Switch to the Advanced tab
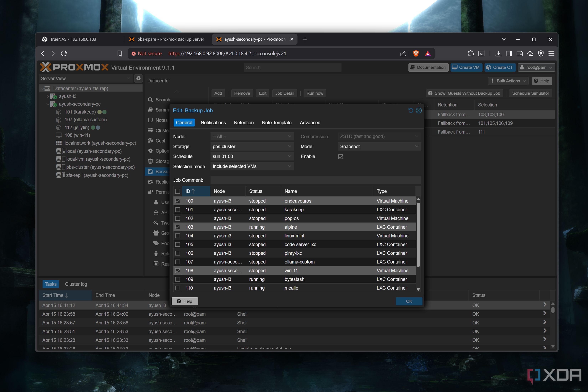588x392 pixels. point(310,123)
